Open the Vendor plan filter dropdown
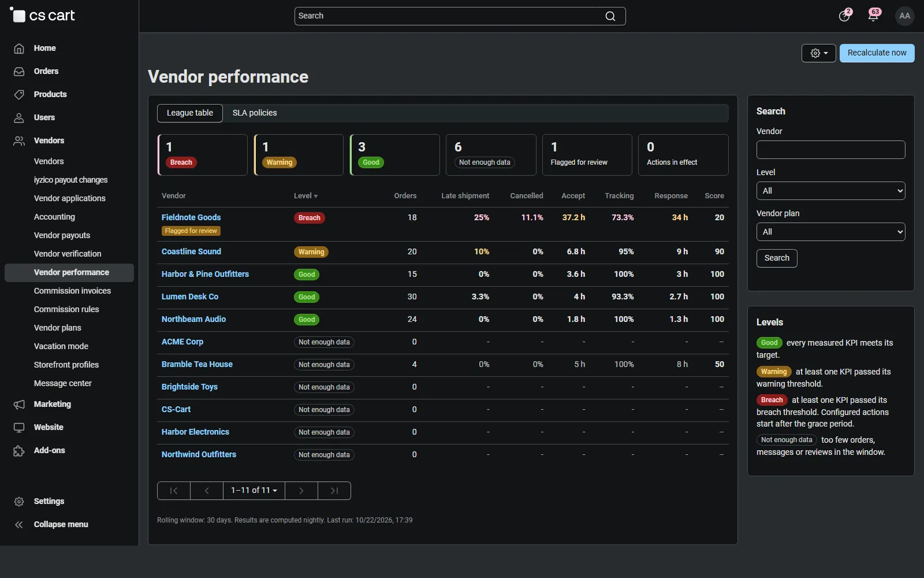This screenshot has height=578, width=924. pos(830,232)
